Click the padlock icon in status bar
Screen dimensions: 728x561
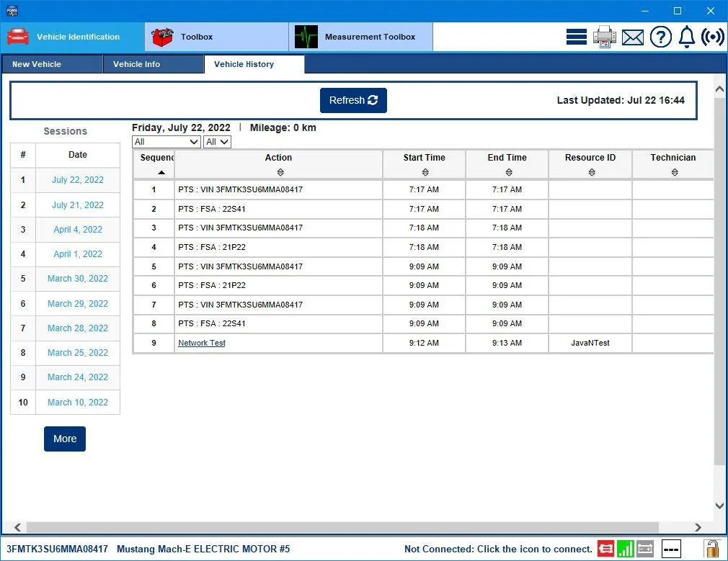pyautogui.click(x=711, y=549)
